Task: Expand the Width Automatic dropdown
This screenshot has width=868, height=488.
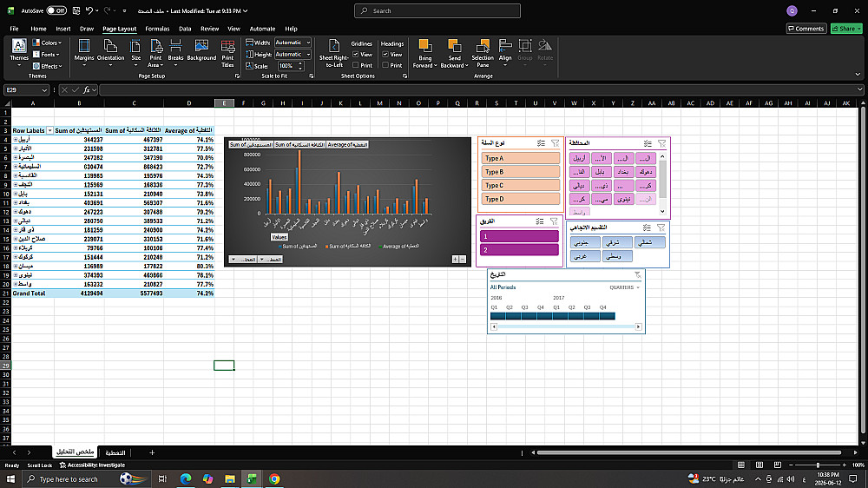Action: [293, 43]
